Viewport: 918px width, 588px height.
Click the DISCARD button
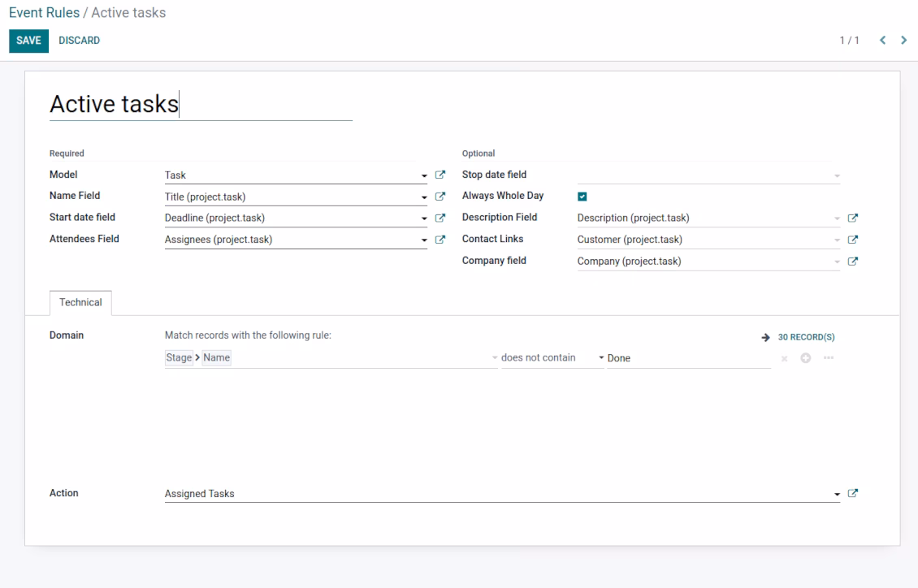click(79, 41)
